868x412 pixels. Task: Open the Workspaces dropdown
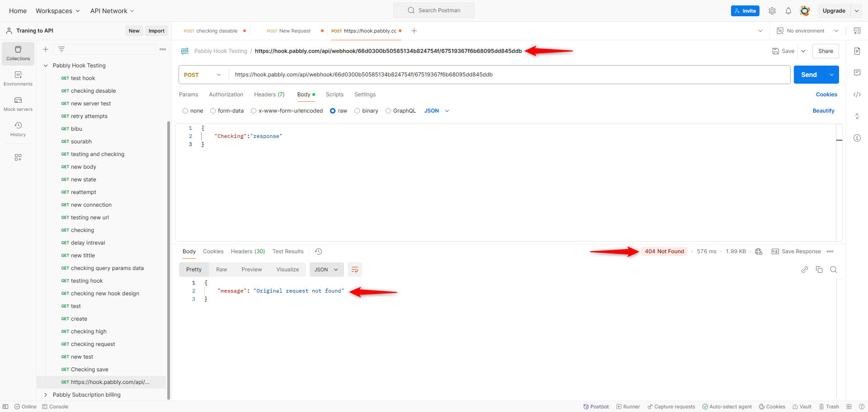[x=58, y=11]
